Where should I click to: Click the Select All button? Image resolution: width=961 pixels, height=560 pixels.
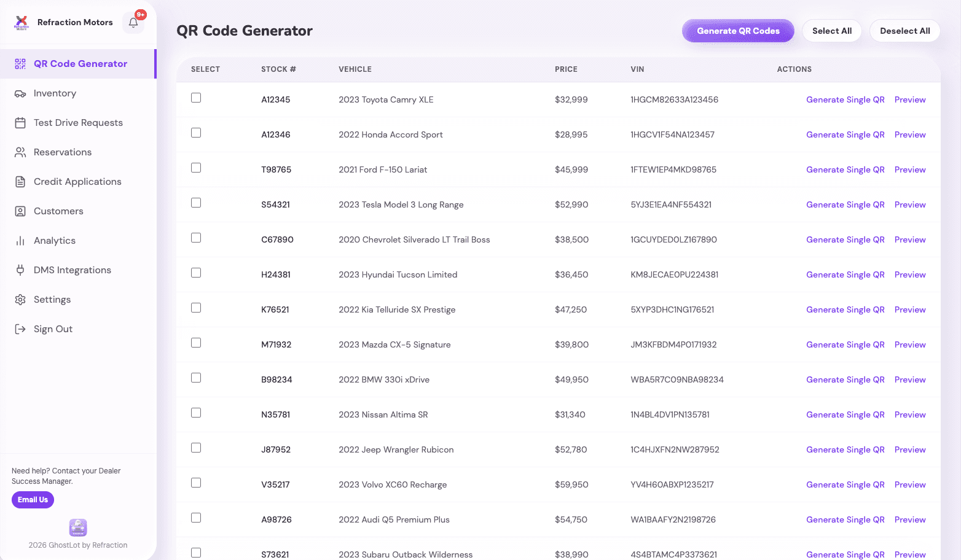[x=831, y=31]
